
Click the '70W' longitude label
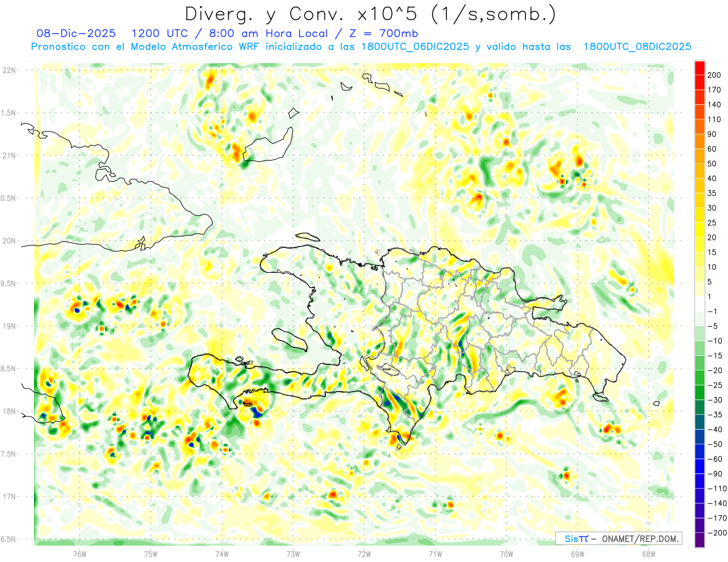pos(507,554)
